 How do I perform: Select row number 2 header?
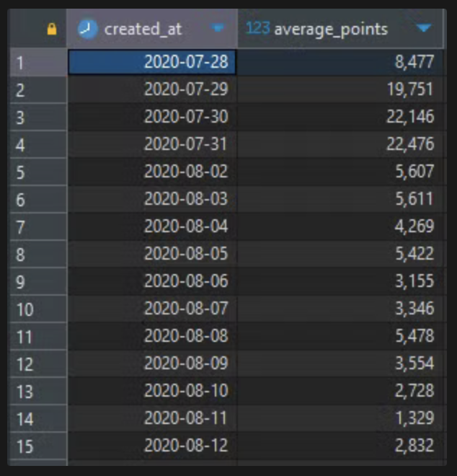coord(38,90)
